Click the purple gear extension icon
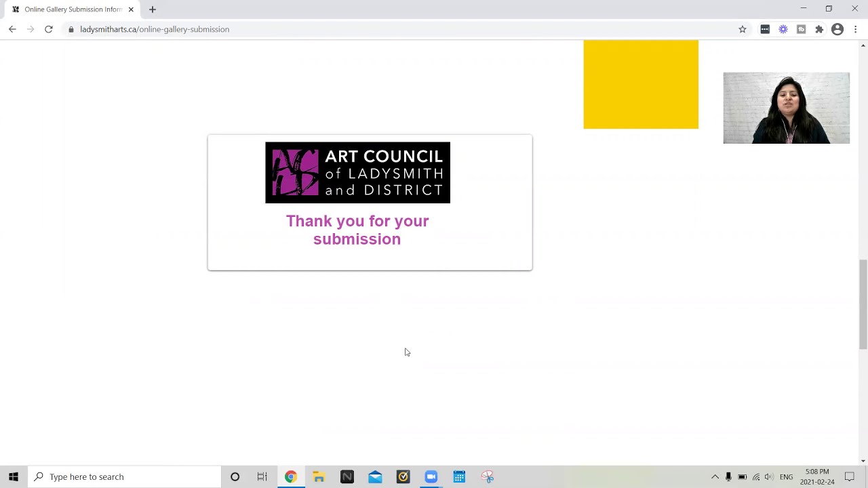This screenshot has height=488, width=868. pos(783,29)
